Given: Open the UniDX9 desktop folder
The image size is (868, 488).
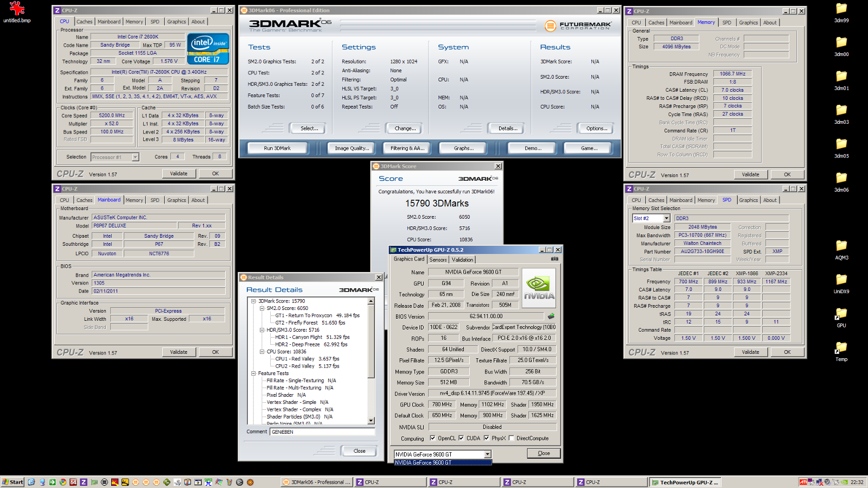Looking at the screenshot, I should pyautogui.click(x=841, y=283).
